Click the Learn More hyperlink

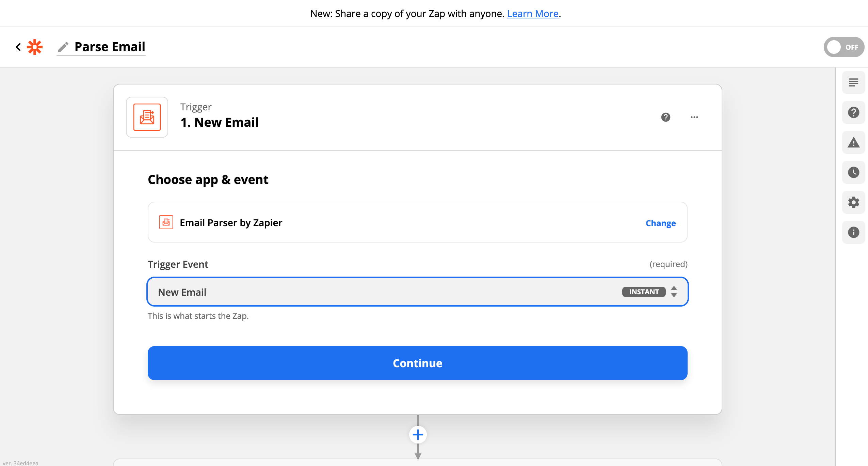[533, 13]
